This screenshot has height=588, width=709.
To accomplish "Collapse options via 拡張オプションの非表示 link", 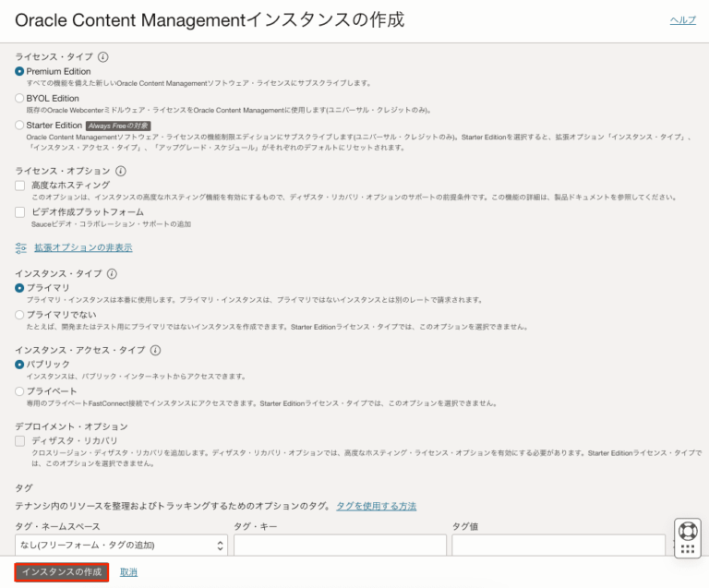I will 83,248.
